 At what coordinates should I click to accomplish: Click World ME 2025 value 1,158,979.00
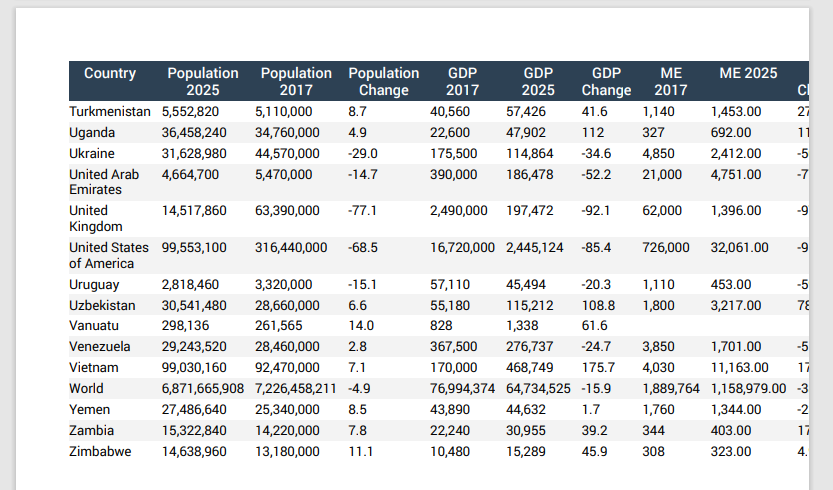[x=749, y=389]
